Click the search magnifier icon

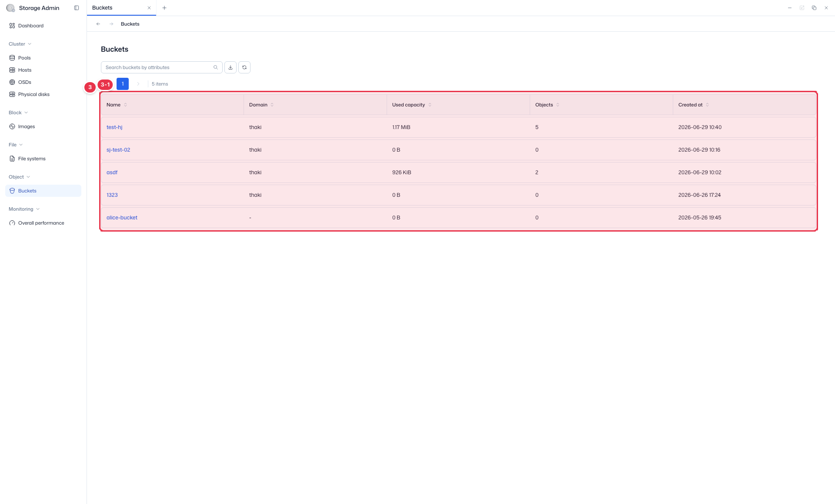(216, 67)
